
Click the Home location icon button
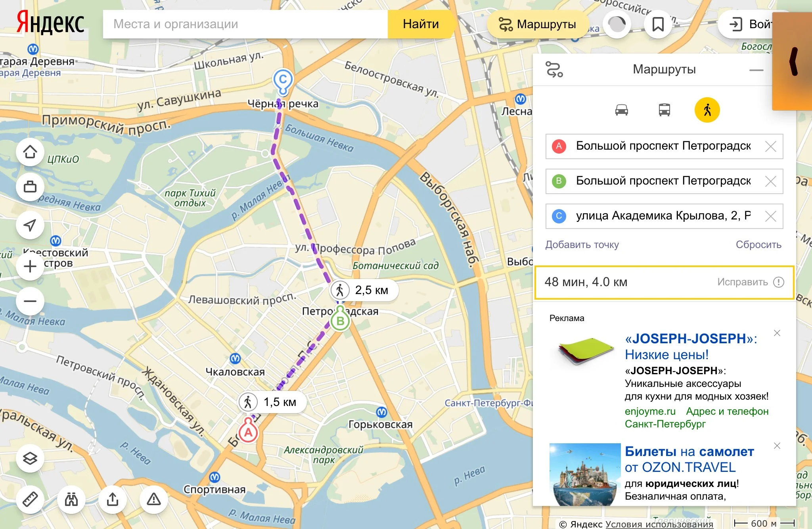(x=30, y=152)
